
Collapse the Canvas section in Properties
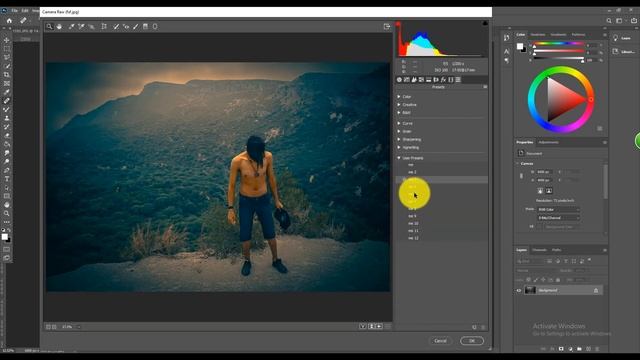518,163
